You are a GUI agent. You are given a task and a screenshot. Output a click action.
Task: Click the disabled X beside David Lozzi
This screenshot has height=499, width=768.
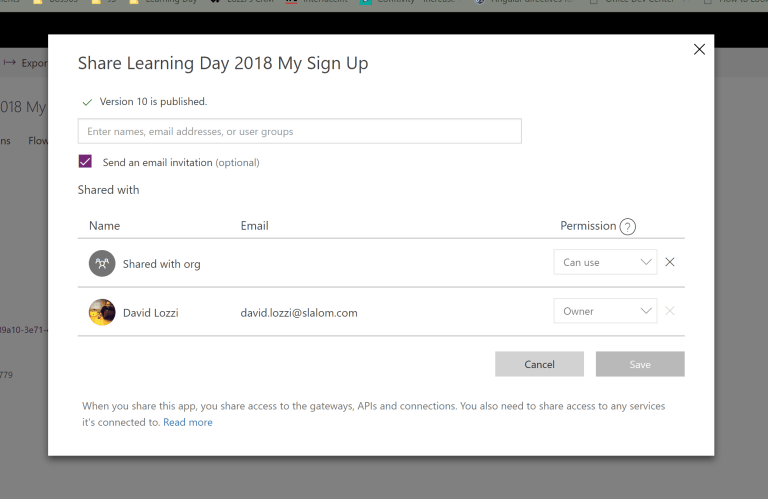pyautogui.click(x=670, y=311)
